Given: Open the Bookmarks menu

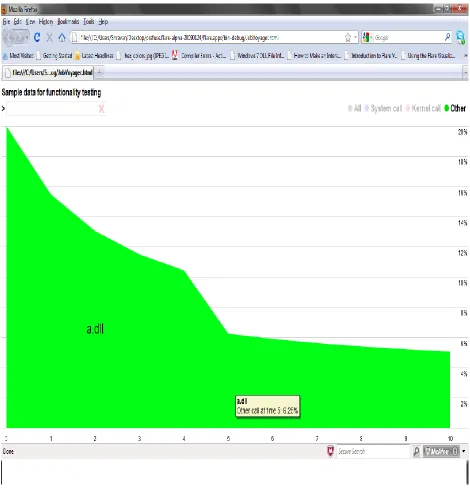Looking at the screenshot, I should point(68,22).
